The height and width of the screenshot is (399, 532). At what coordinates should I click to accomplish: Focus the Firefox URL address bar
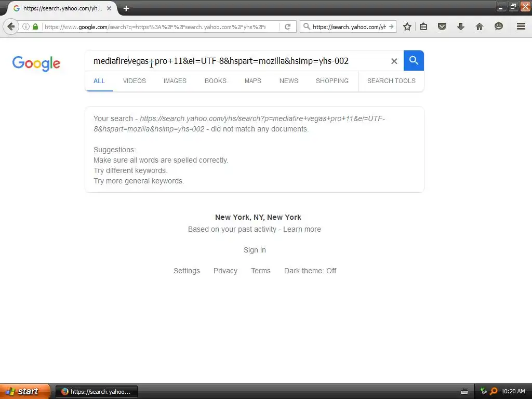(161, 26)
